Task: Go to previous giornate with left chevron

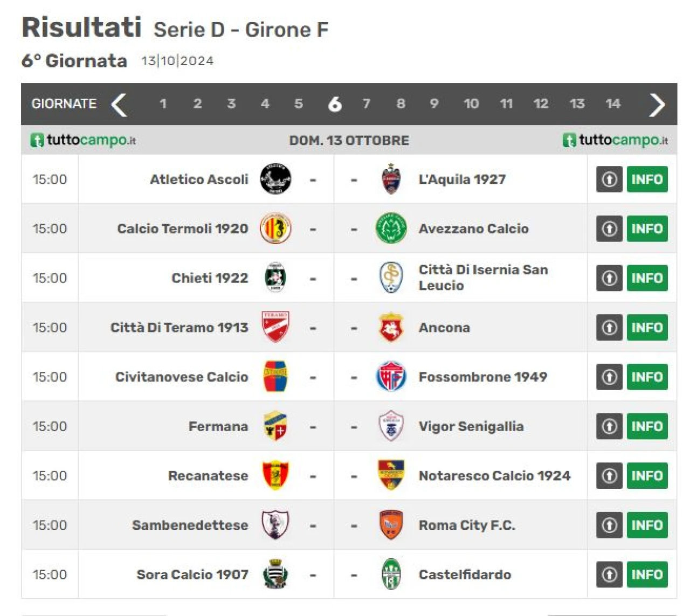Action: (119, 104)
